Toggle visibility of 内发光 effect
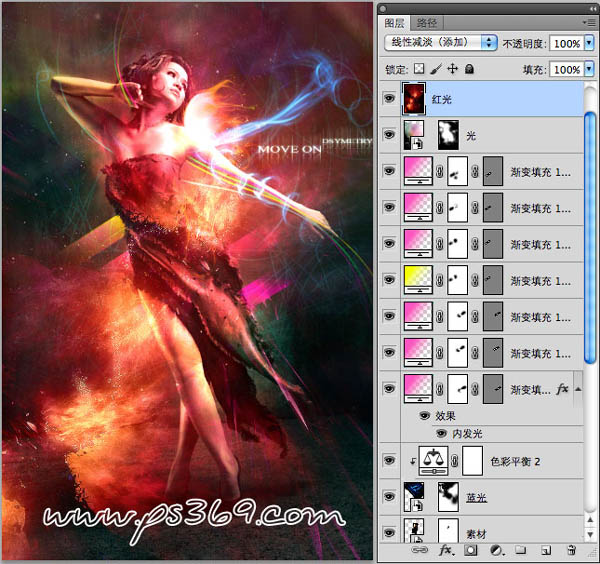600x564 pixels. click(x=441, y=433)
